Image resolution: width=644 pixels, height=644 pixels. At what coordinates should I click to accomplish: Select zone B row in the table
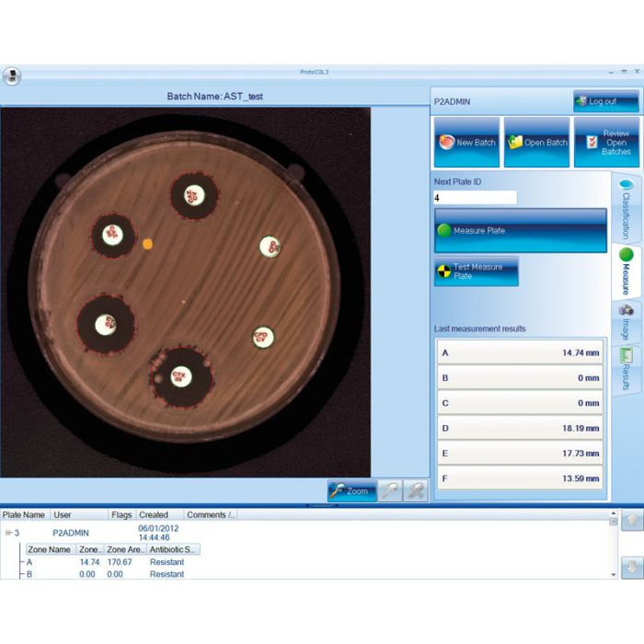pos(106,574)
